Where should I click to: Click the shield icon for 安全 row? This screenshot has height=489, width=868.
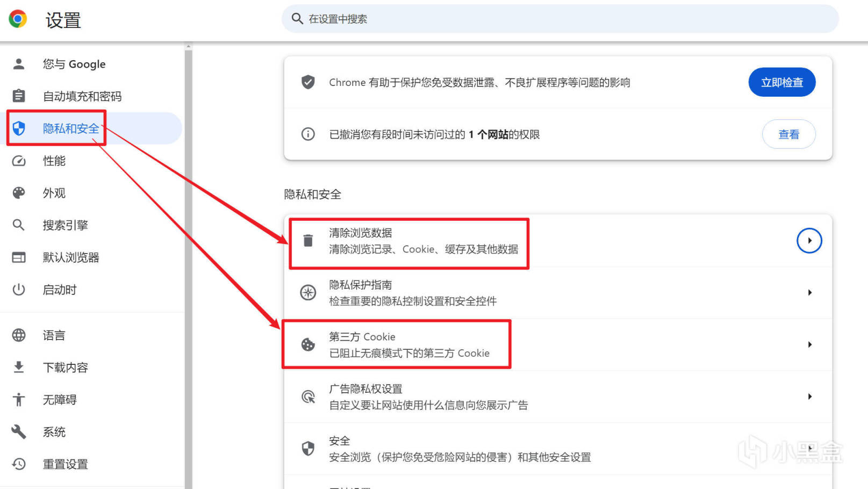(x=308, y=448)
